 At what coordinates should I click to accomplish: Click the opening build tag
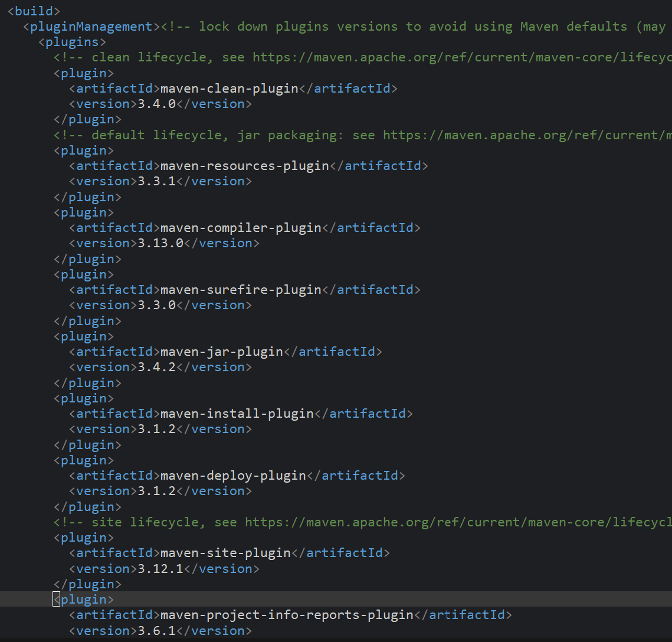34,11
